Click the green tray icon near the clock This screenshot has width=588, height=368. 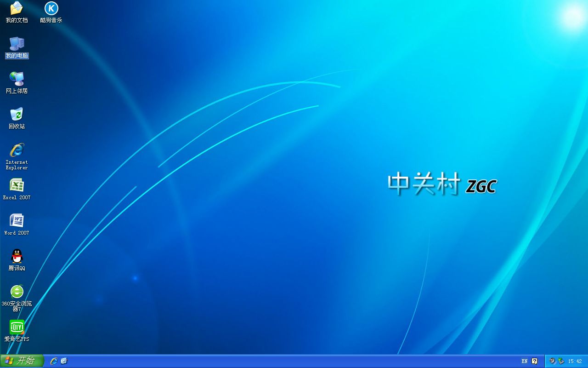pyautogui.click(x=560, y=361)
